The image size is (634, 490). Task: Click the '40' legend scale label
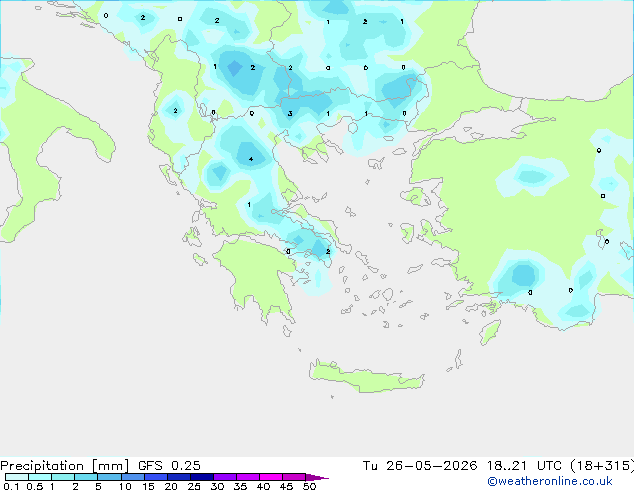click(263, 486)
